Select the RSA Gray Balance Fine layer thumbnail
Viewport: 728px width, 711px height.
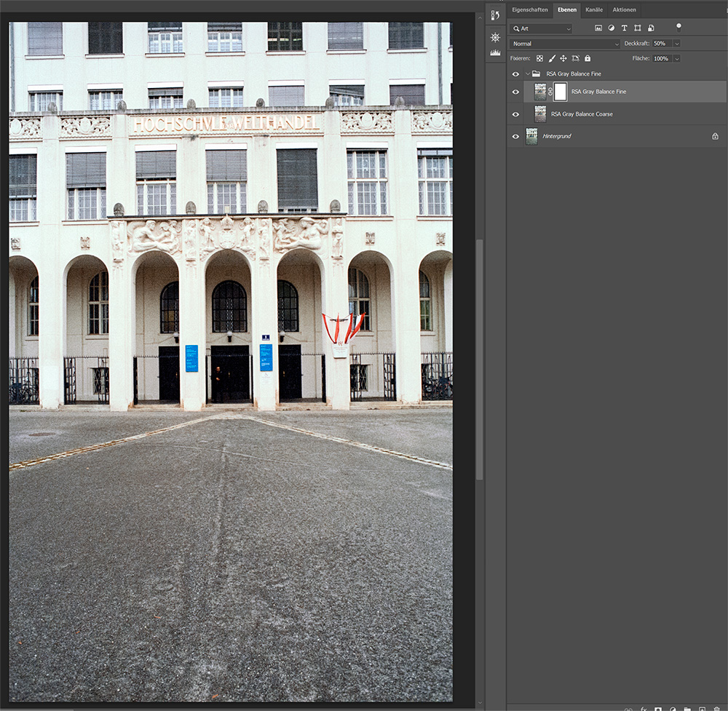coord(540,92)
